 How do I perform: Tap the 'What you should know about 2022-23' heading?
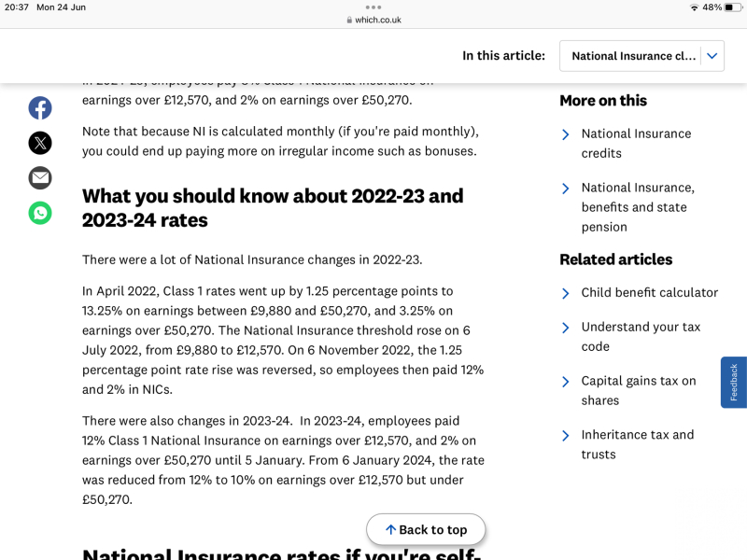pos(273,208)
